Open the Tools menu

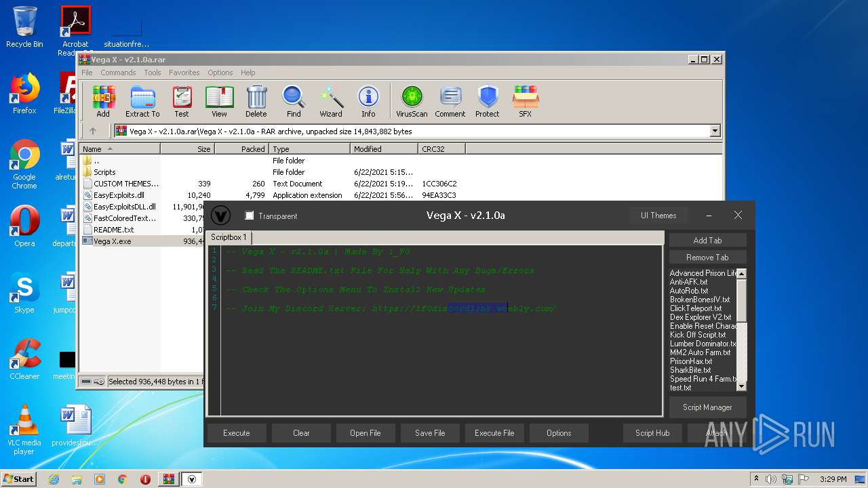153,73
